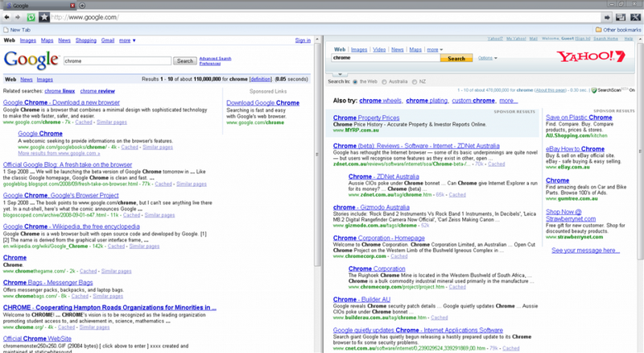Reload the page with the green refresh icon

click(x=31, y=17)
